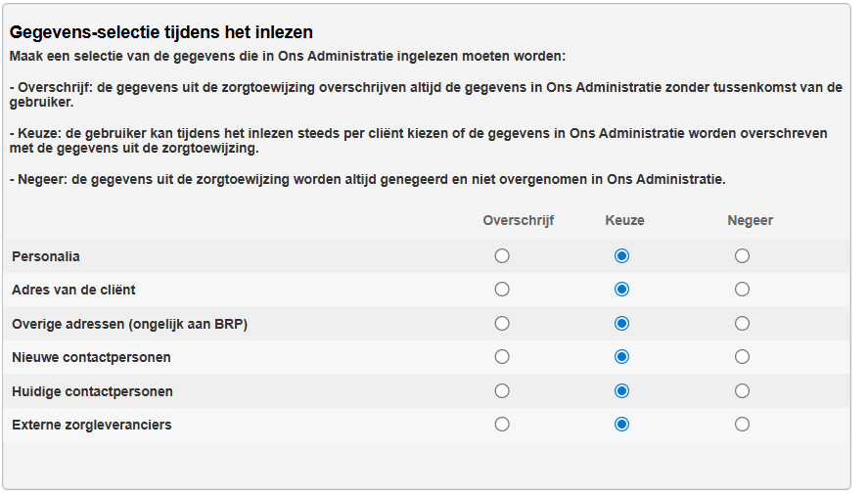Choose Keuze for Adres van de cliënt
Screen dimensions: 868x496
(621, 289)
